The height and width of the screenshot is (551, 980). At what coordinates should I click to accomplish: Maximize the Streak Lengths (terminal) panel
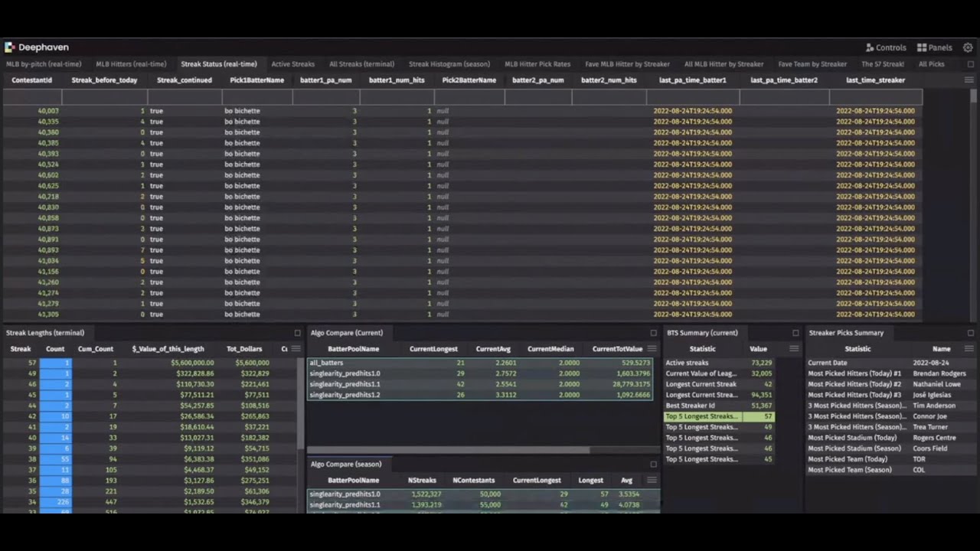coord(297,333)
